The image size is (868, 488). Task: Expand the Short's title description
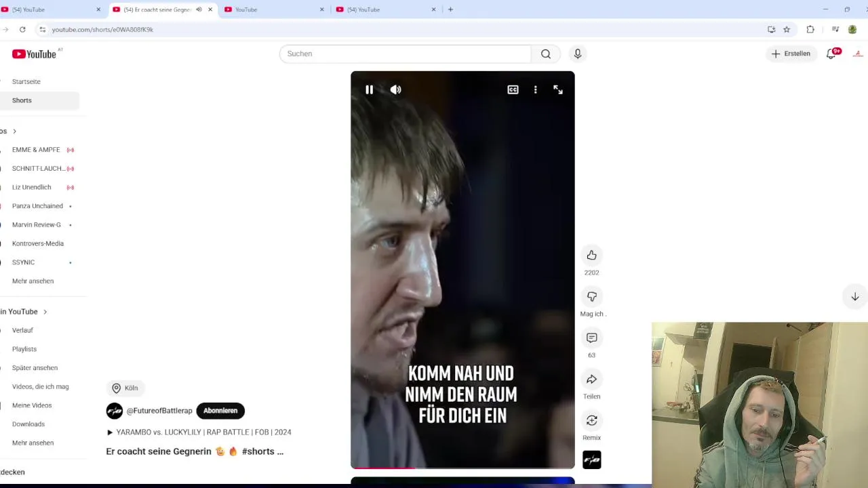click(x=195, y=451)
